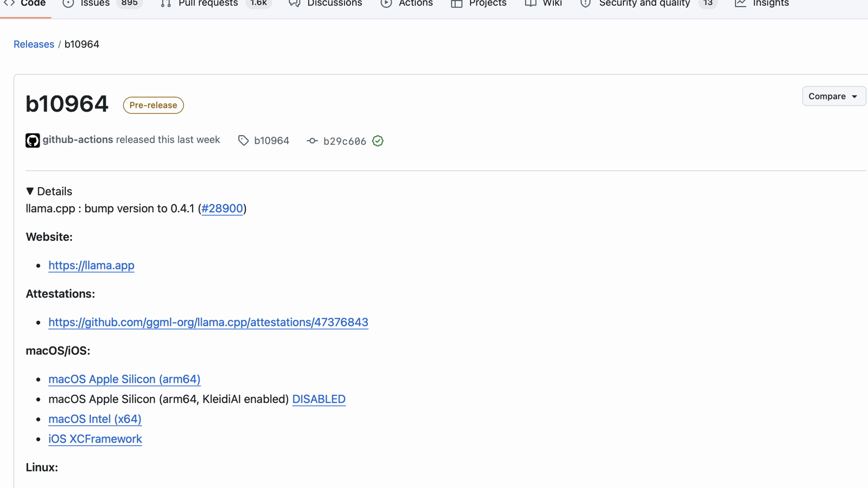Click the github-actions avatar
This screenshot has width=868, height=488.
(33, 140)
